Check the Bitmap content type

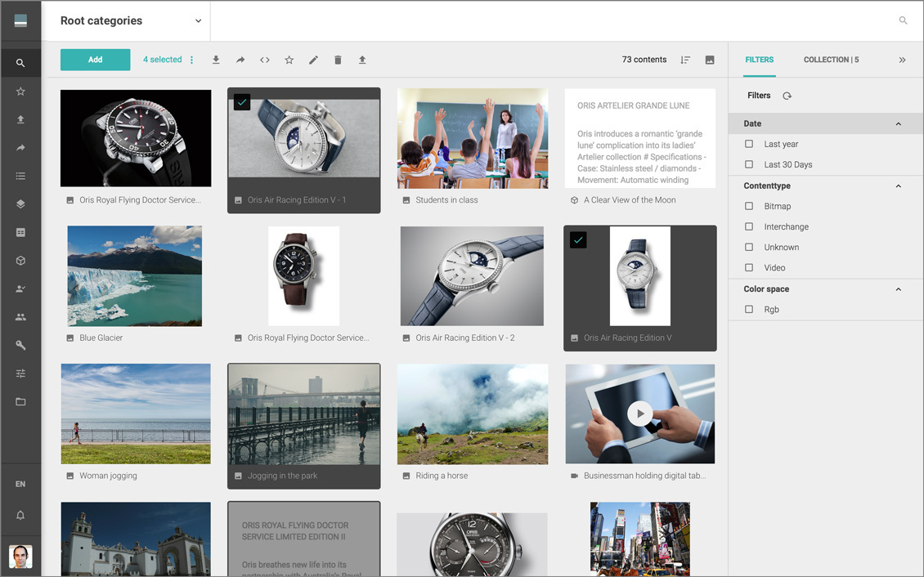749,206
